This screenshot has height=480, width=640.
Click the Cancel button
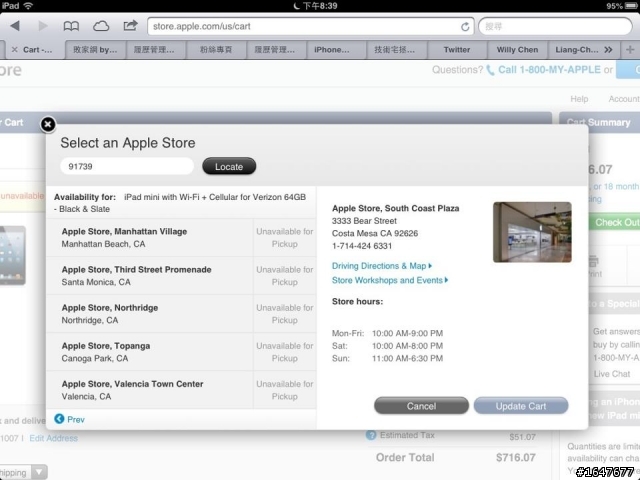click(421, 406)
